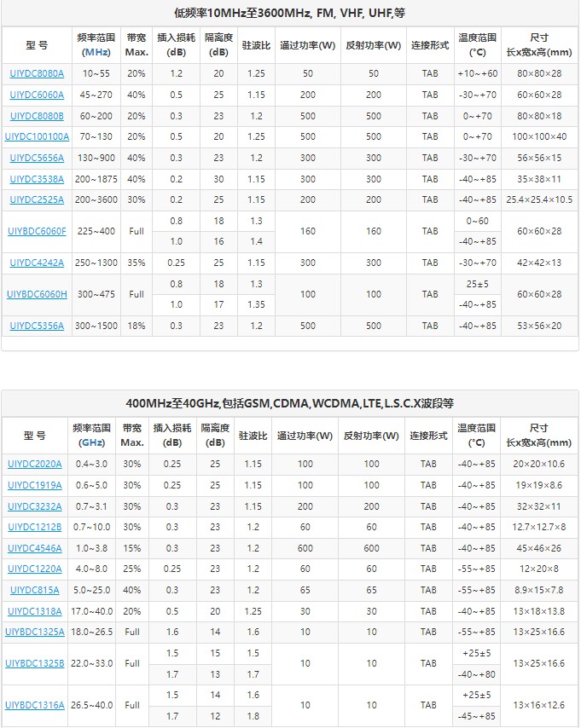The image size is (581, 728).
Task: Click the '频率范围 (MHz)' column header
Action: 96,45
